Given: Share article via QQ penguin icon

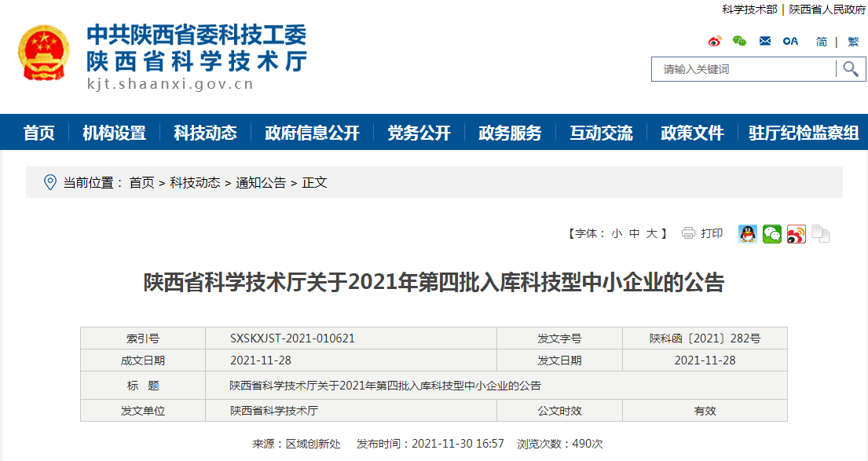Looking at the screenshot, I should (x=747, y=234).
